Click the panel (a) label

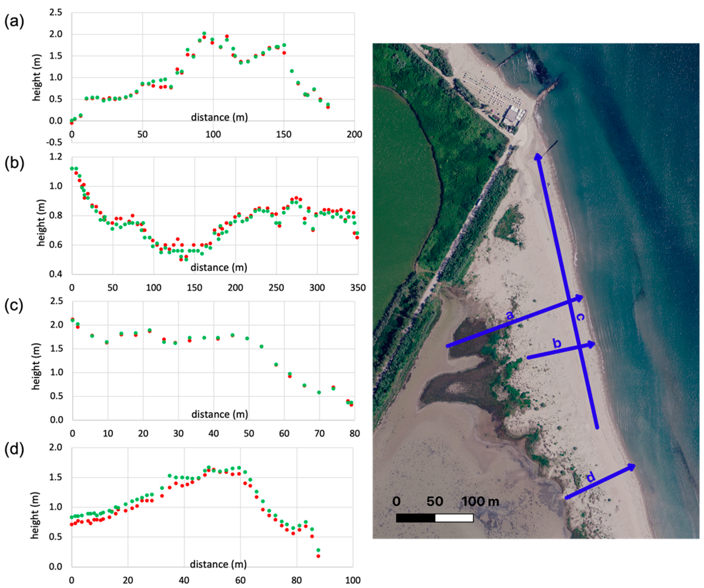click(14, 22)
